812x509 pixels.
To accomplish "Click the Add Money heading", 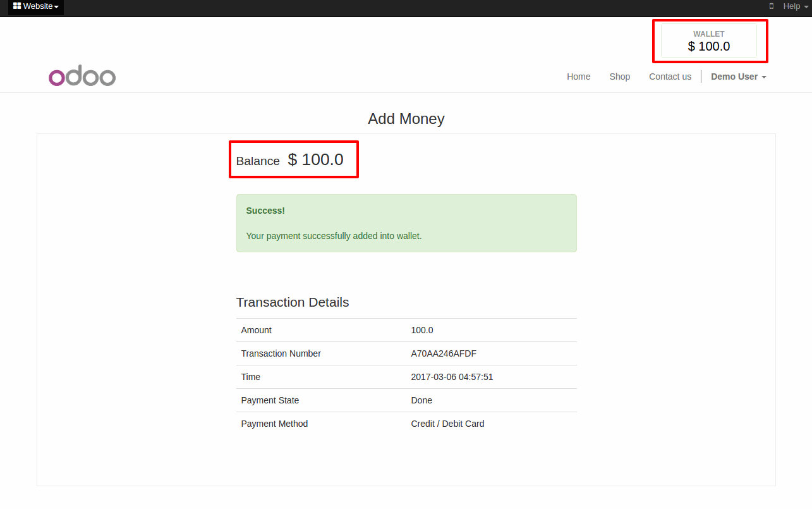I will (406, 119).
